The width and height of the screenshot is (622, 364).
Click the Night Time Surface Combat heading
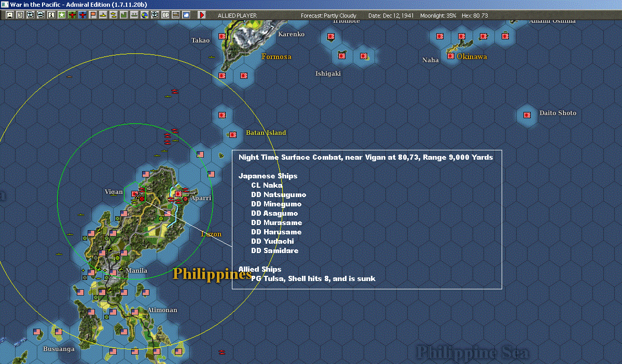[366, 157]
